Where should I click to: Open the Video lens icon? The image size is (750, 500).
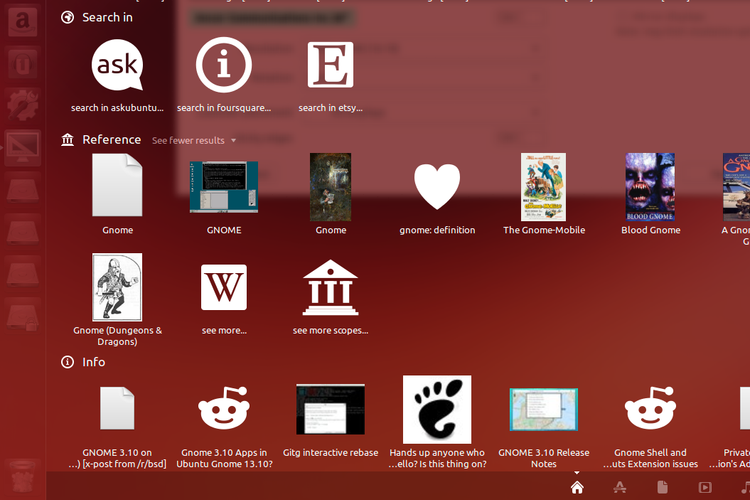(x=705, y=487)
